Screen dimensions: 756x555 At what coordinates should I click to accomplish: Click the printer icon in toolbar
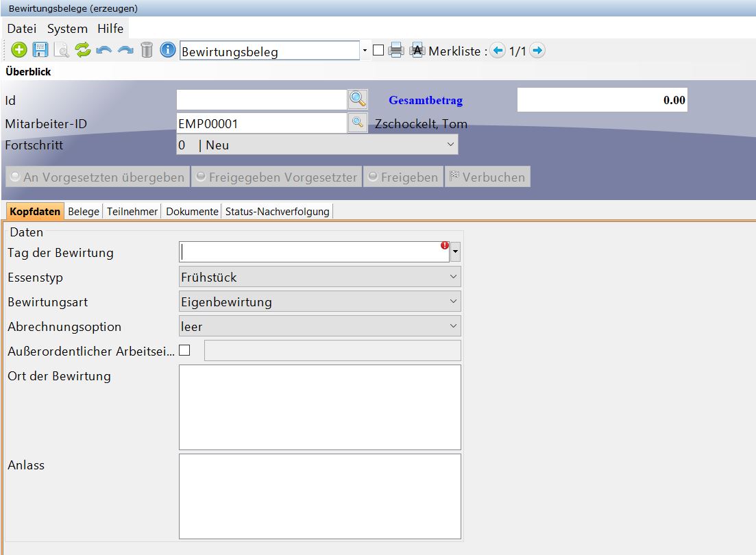(x=396, y=50)
